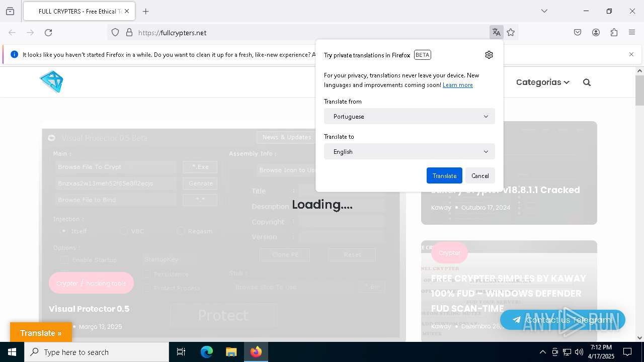Open the network status tray icon
This screenshot has height=362, width=644.
click(x=567, y=352)
